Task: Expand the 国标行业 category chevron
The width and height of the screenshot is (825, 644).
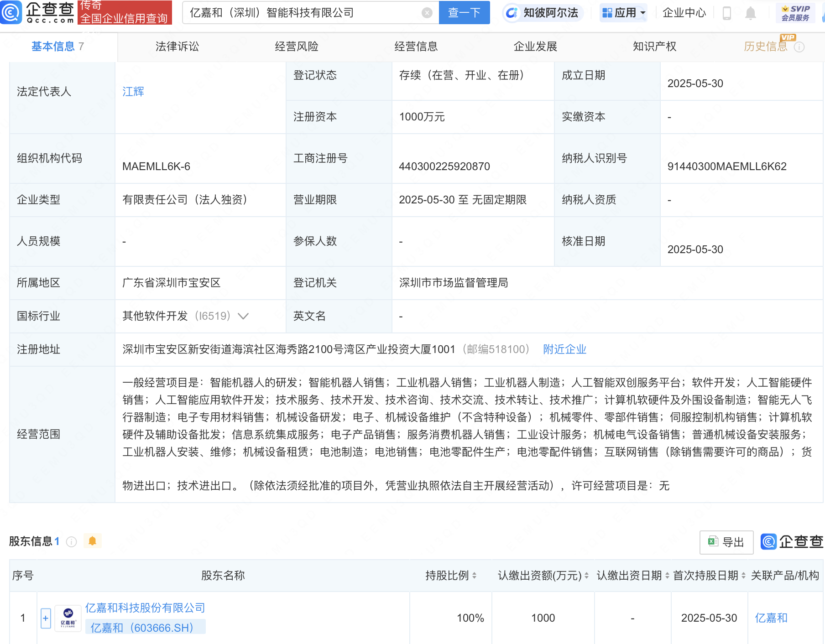Action: coord(243,316)
